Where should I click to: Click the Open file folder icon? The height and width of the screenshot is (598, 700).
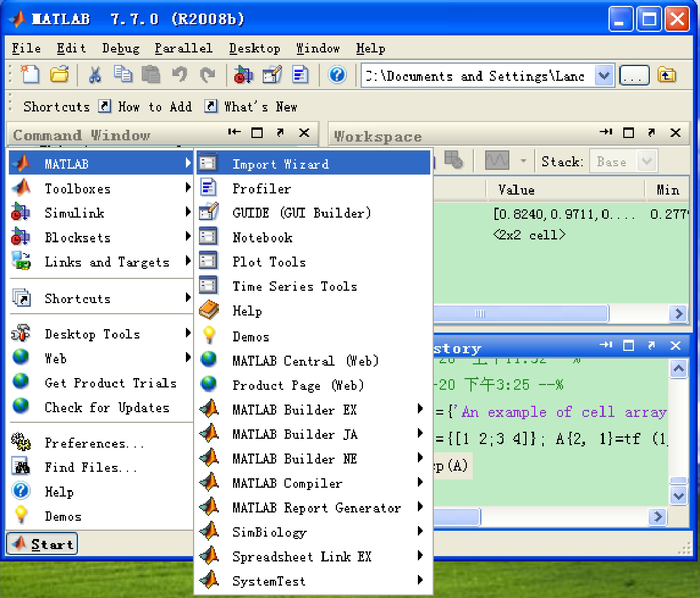(x=59, y=75)
